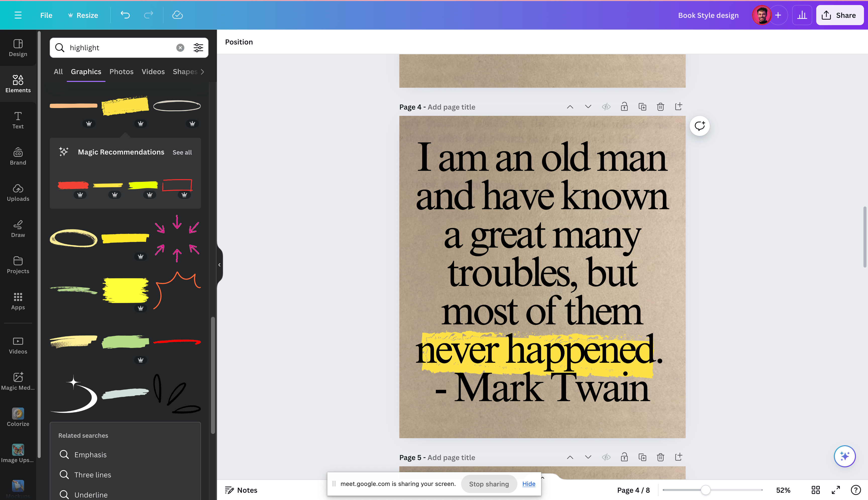Open the Magic Media app

(x=18, y=381)
